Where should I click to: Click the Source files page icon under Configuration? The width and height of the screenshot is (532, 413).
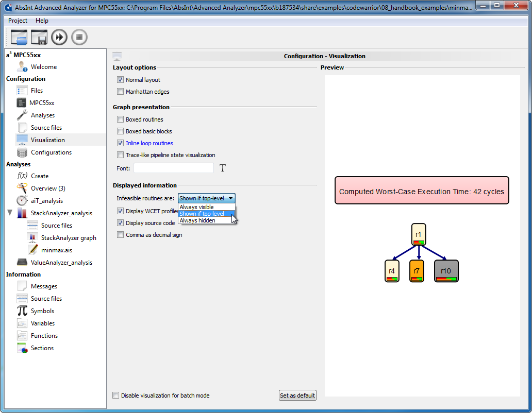pos(22,128)
